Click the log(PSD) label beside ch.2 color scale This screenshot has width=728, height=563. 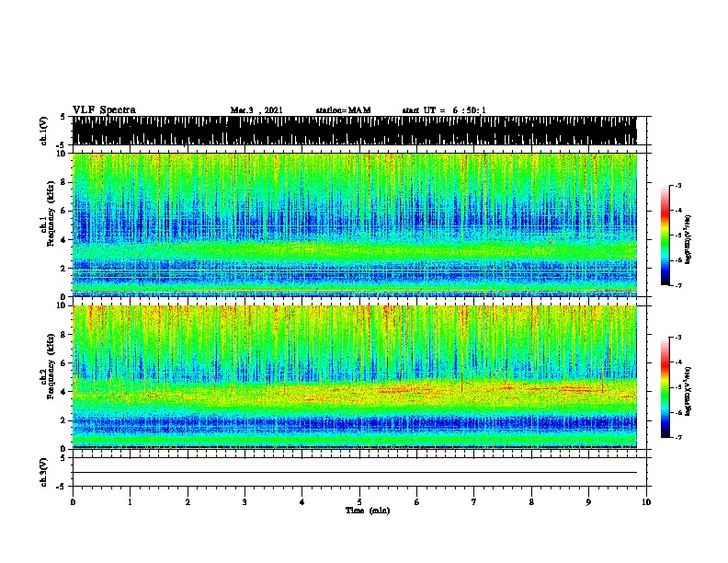(x=688, y=391)
